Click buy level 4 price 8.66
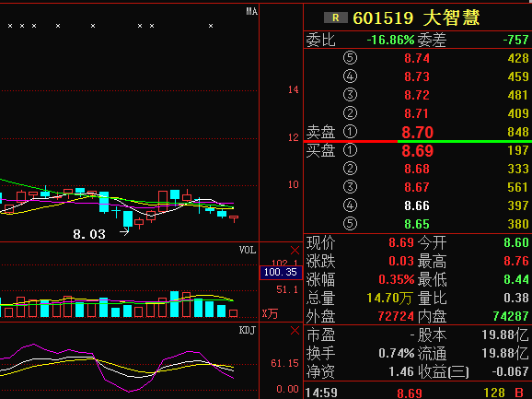The width and height of the screenshot is (532, 399). click(x=417, y=205)
